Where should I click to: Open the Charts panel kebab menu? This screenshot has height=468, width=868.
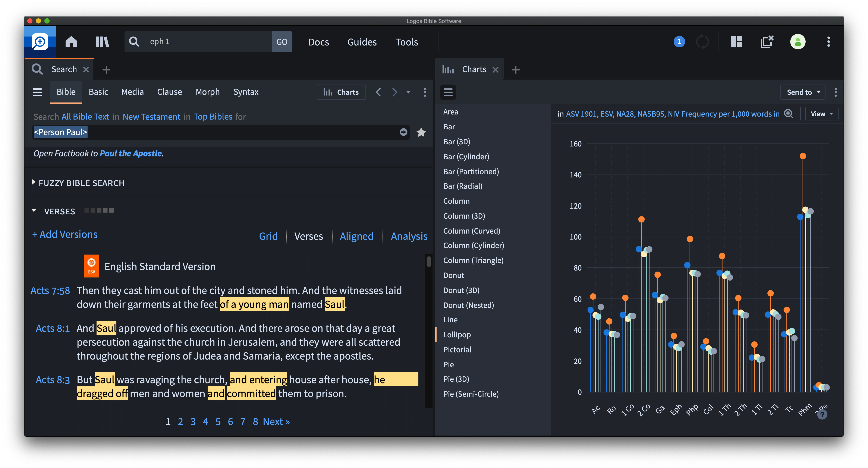835,92
